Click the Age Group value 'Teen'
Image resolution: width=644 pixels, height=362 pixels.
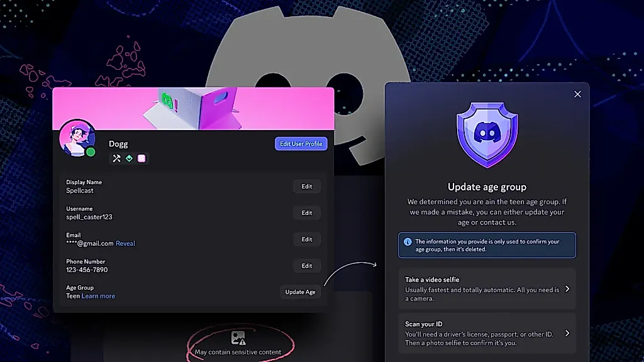click(73, 296)
